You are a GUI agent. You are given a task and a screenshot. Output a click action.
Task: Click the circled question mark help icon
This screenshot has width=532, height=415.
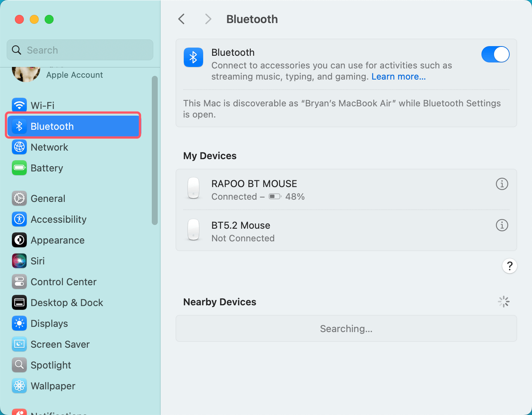click(509, 266)
